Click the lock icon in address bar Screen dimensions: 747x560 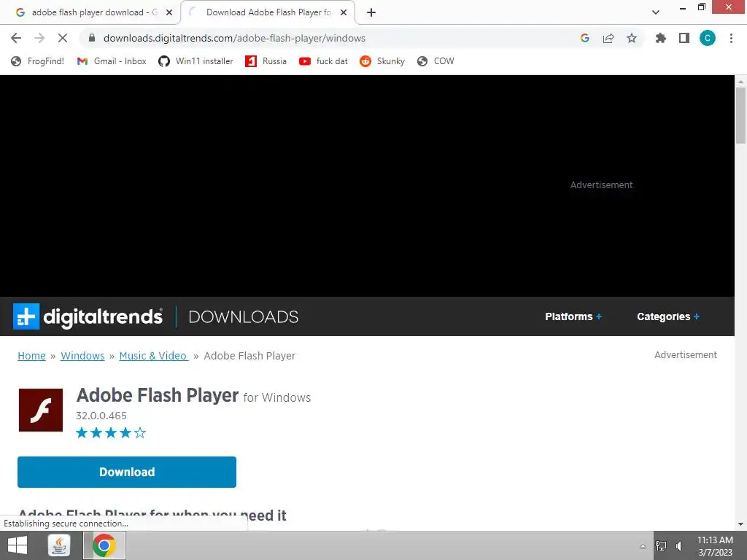tap(92, 38)
